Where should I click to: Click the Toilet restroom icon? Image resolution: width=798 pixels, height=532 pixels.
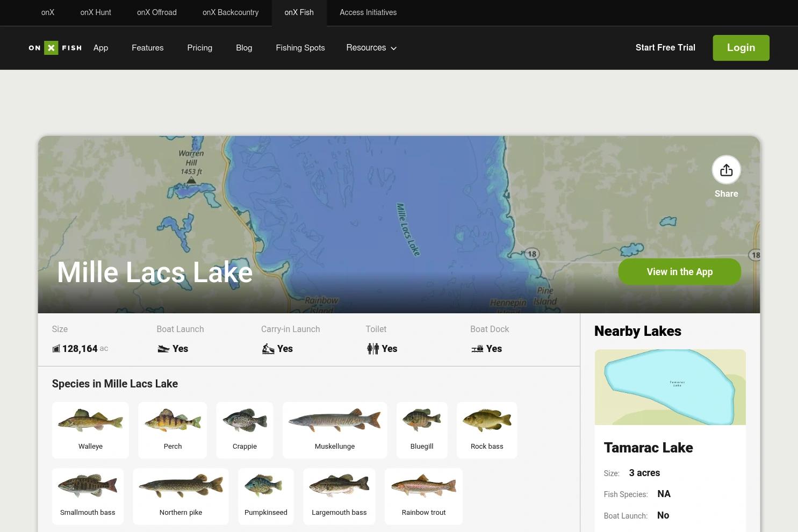coord(372,349)
